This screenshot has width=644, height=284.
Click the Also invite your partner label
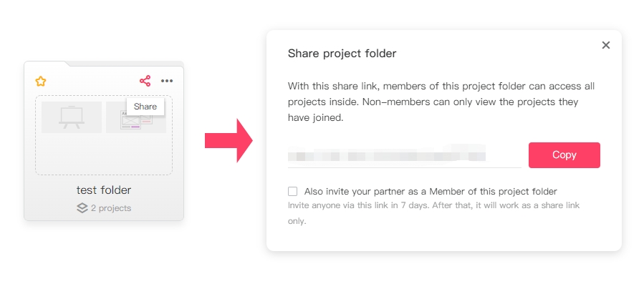tap(431, 192)
